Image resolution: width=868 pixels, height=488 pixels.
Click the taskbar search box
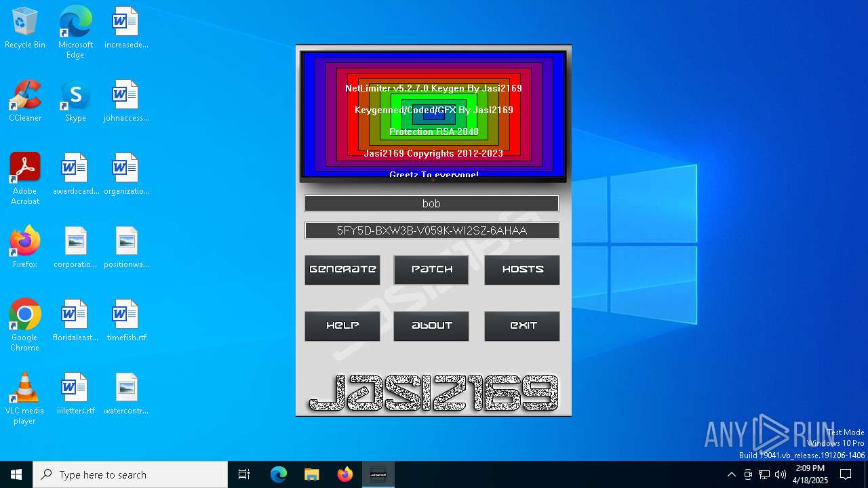(x=130, y=474)
